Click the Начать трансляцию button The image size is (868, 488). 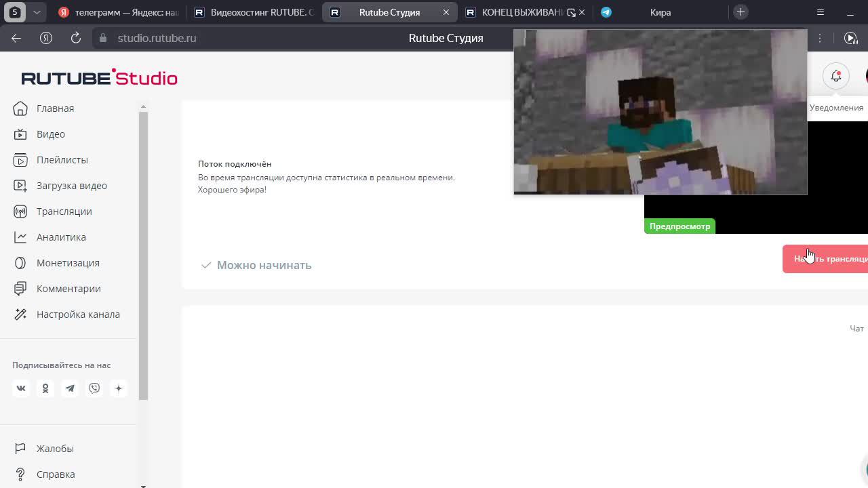point(825,259)
